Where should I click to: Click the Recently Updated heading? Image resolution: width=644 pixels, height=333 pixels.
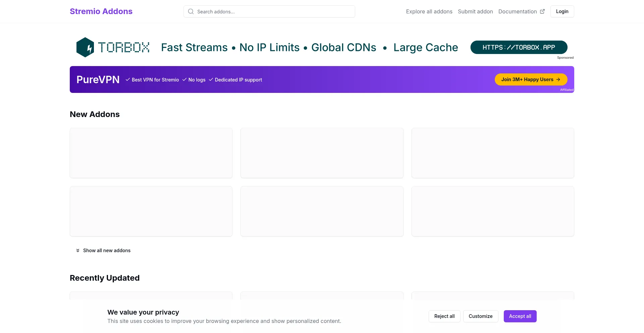click(105, 278)
